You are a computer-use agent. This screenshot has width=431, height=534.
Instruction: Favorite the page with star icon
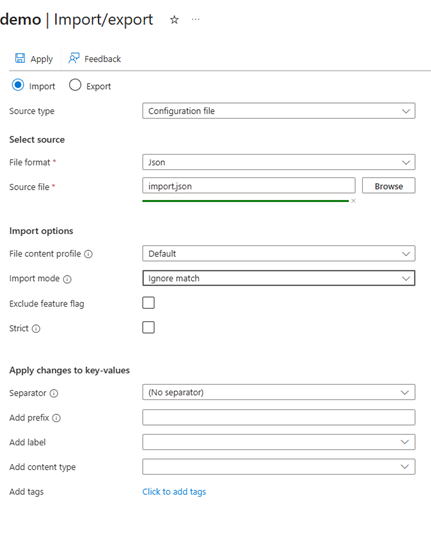(174, 20)
